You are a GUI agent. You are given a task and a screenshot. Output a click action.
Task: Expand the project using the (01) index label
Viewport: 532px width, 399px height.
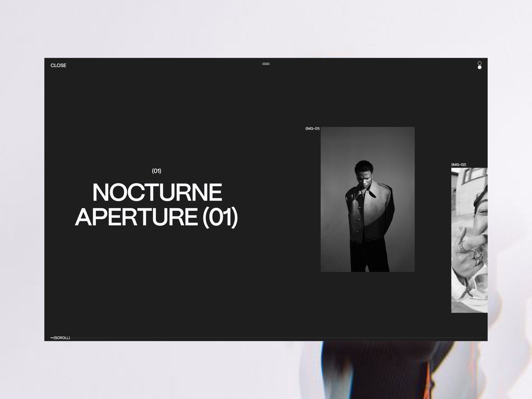pyautogui.click(x=156, y=171)
